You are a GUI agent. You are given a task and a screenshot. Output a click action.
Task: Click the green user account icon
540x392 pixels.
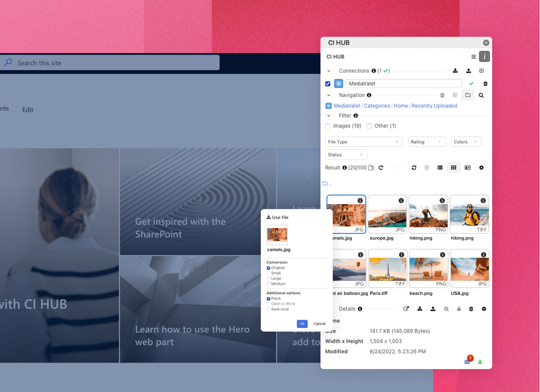[480, 362]
